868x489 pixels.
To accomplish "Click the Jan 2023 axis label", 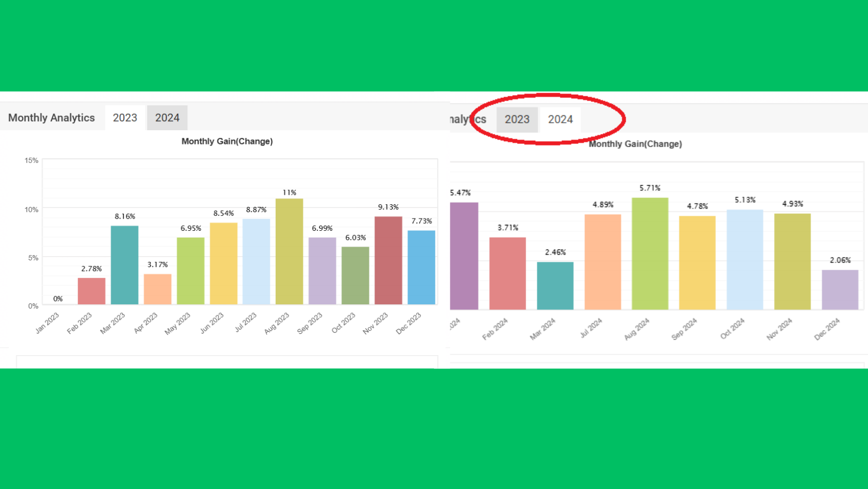I will click(47, 323).
